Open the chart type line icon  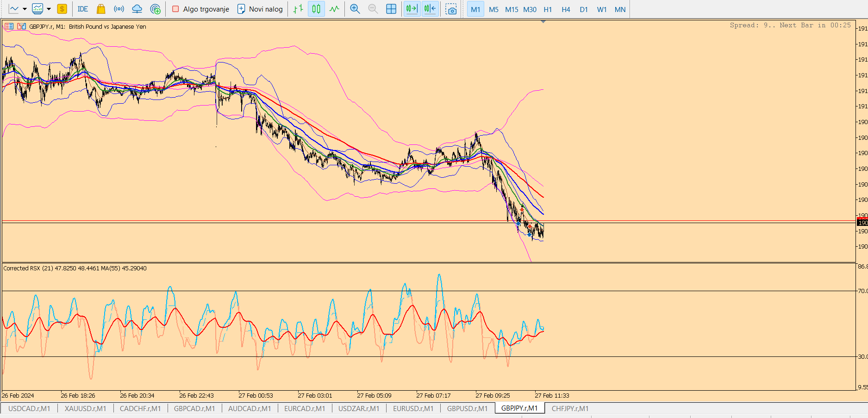coord(14,9)
